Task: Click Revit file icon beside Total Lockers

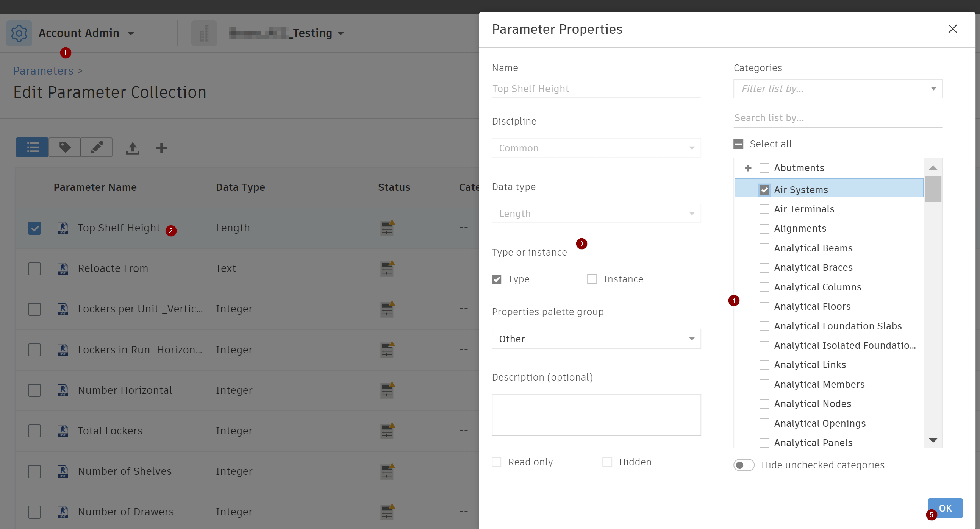Action: click(63, 431)
